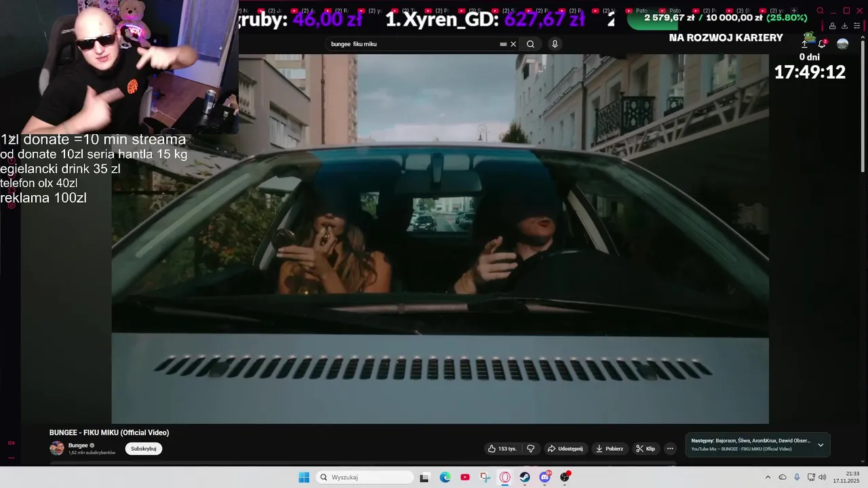
Task: Open the red YouTube app taskbar icon
Action: pyautogui.click(x=465, y=477)
